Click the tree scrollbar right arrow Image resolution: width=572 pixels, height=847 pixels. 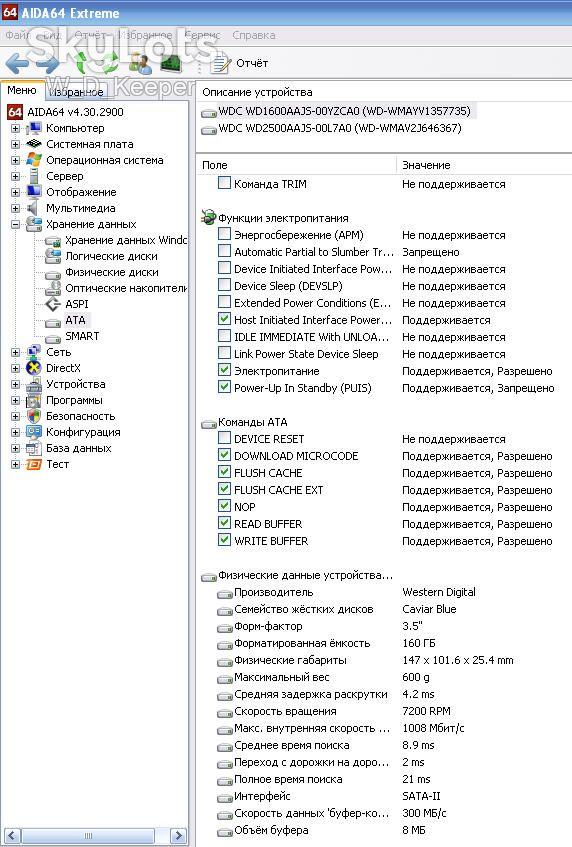(178, 836)
